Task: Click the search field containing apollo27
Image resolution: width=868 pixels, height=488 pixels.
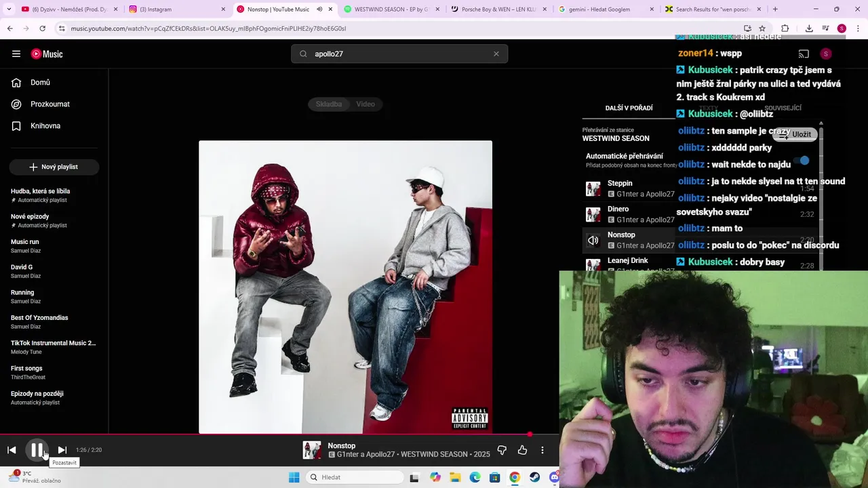Action: click(400, 54)
